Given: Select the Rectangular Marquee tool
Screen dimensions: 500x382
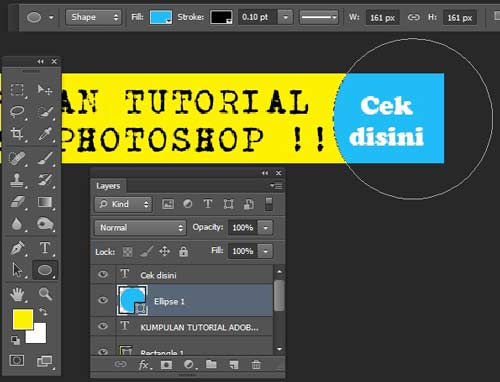Looking at the screenshot, I should pos(17,90).
